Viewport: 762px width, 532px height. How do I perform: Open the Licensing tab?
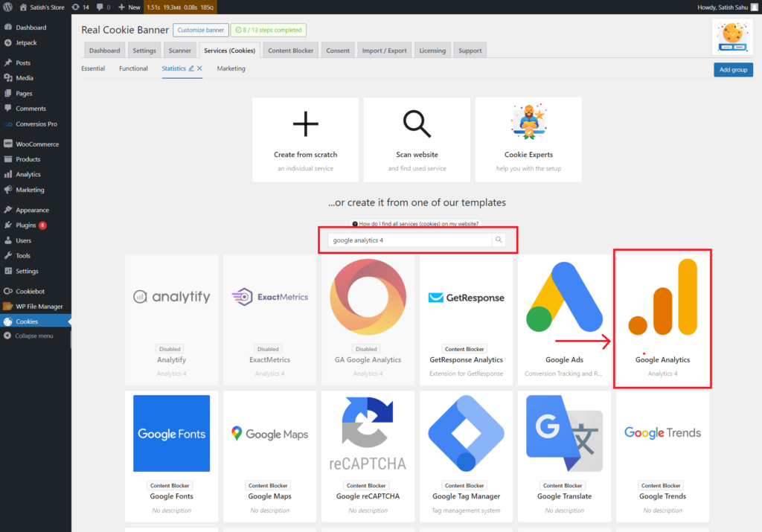432,51
